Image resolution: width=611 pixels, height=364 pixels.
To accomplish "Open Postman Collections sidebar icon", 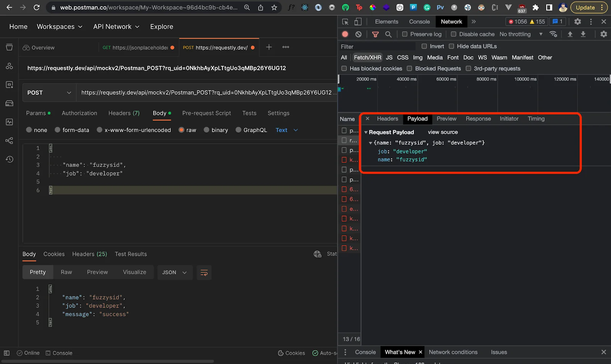I will [9, 47].
